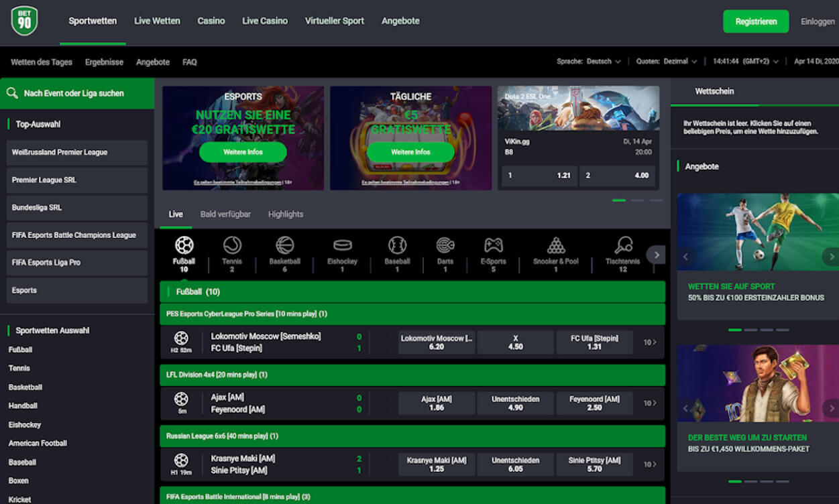The width and height of the screenshot is (839, 504).
Task: Click football icon beside Lokomotiv Moscow match
Action: click(181, 338)
